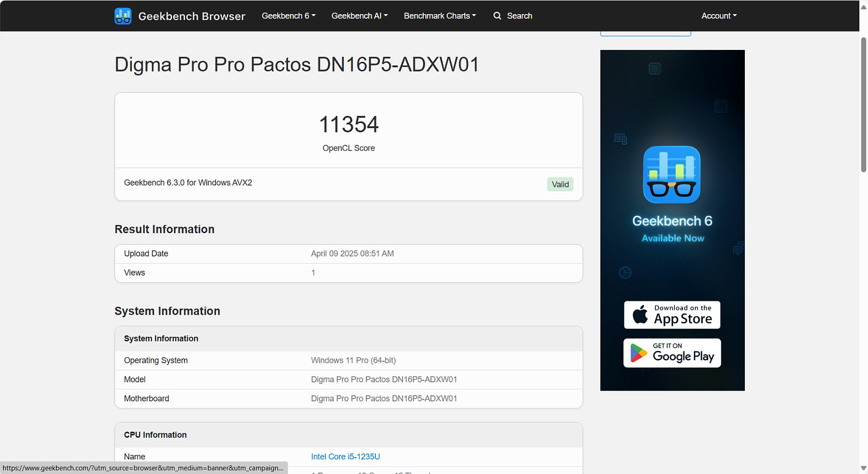
Task: Expand the Geekbench 6 dropdown menu
Action: pyautogui.click(x=289, y=16)
